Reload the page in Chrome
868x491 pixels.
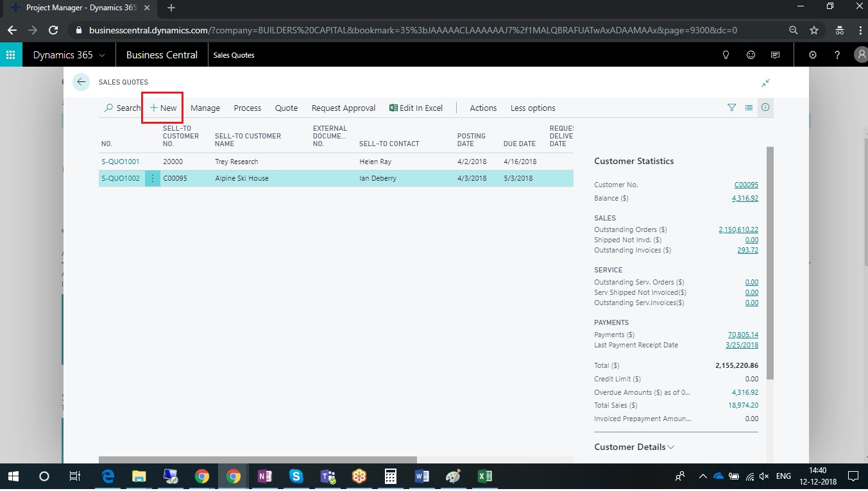point(54,30)
